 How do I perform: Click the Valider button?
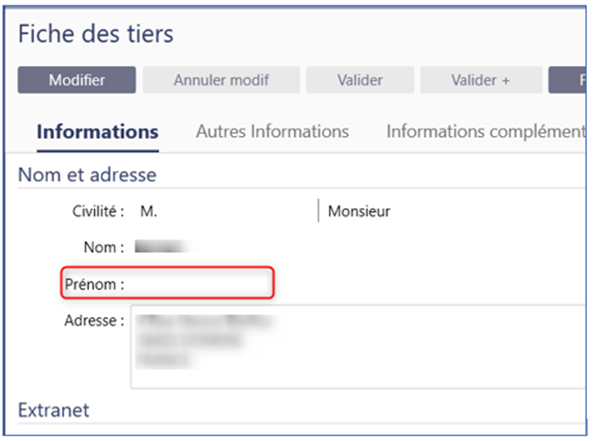pyautogui.click(x=360, y=80)
